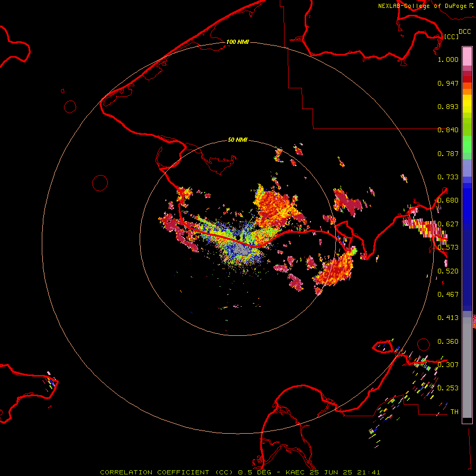This screenshot has width=476, height=476.
Task: Click the gray clutter at radar center
Action: click(x=243, y=250)
